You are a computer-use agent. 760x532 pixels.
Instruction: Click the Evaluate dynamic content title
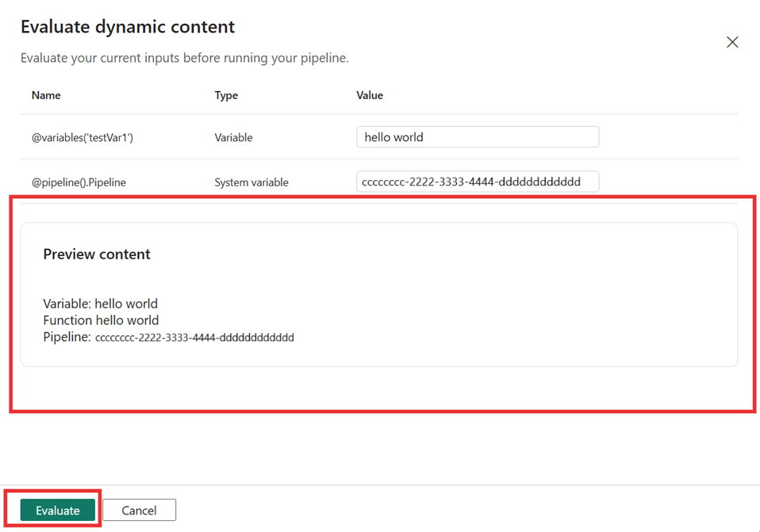pyautogui.click(x=129, y=26)
